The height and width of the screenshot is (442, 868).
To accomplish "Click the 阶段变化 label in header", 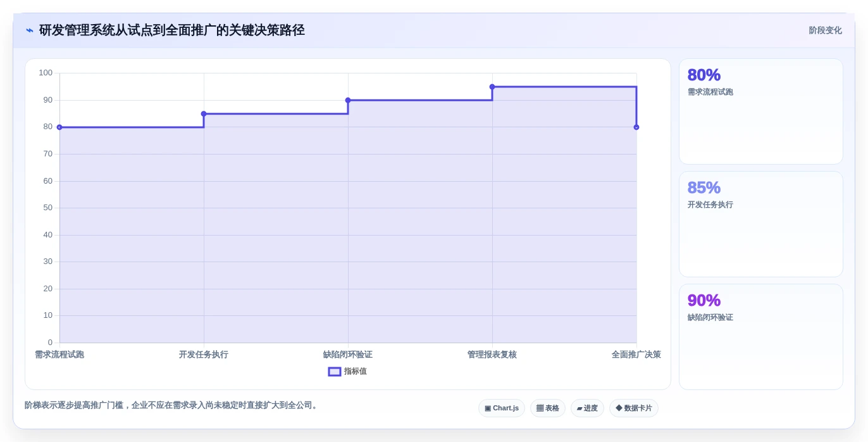I will click(825, 30).
